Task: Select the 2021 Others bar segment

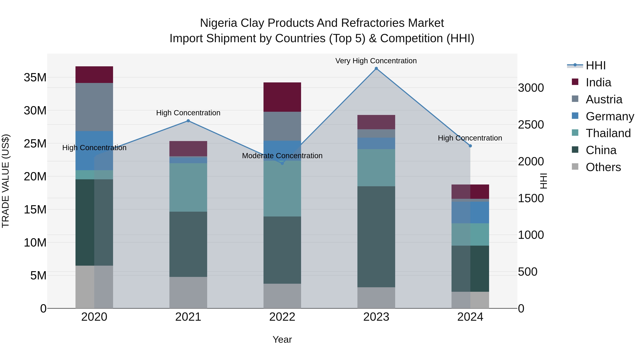Action: pos(188,292)
